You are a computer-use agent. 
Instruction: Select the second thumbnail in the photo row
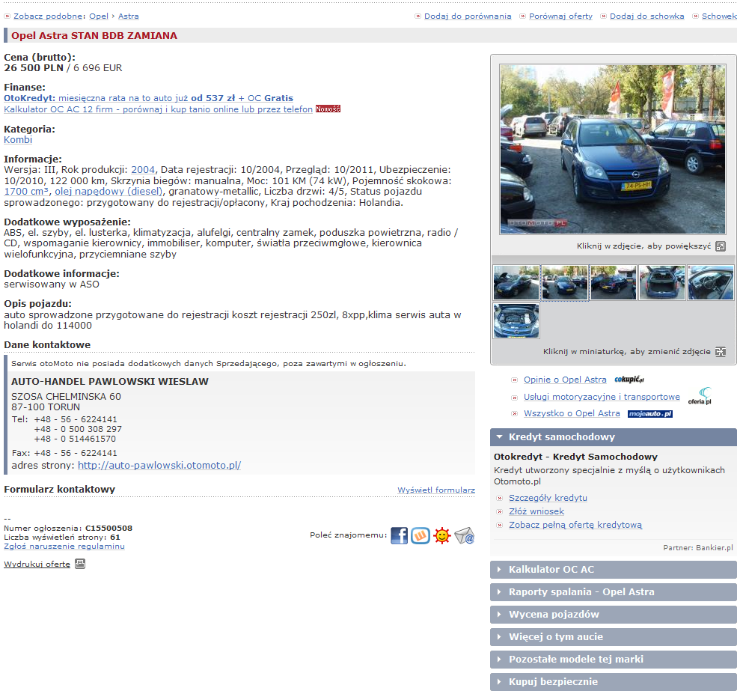tap(565, 283)
